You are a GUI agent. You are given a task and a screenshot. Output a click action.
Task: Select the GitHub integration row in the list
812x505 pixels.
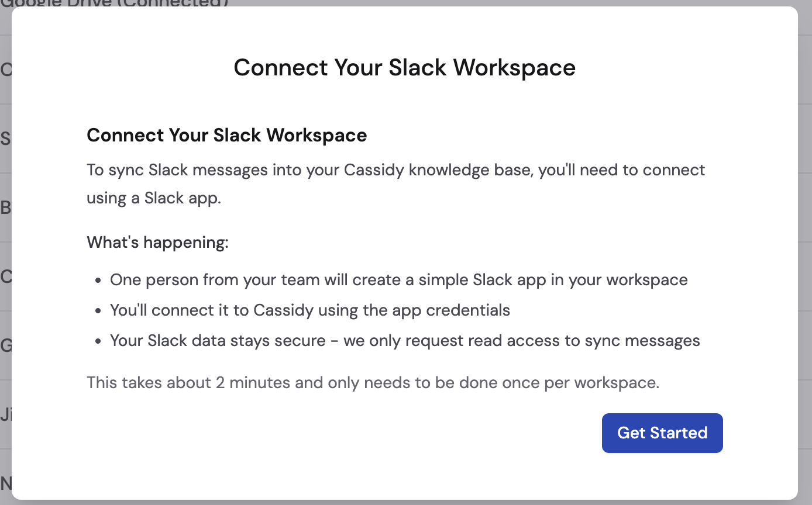click(6, 345)
